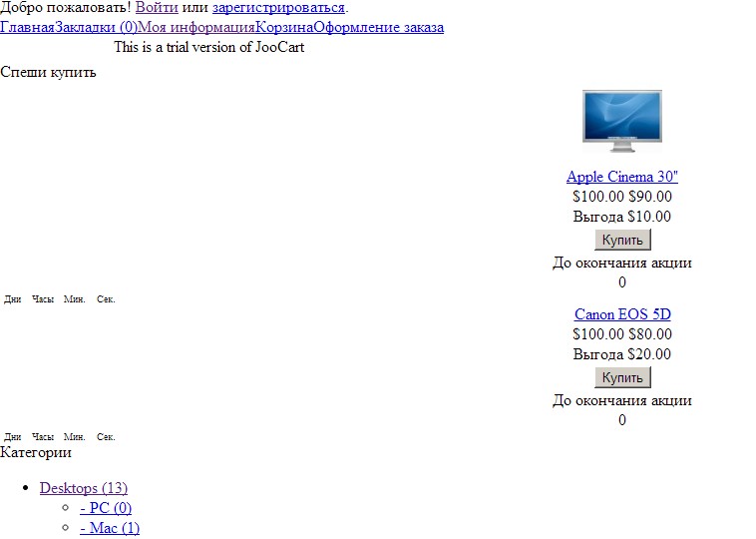Click the $100.00 $80.00 price line
Screen dimensions: 756x539
622,334
